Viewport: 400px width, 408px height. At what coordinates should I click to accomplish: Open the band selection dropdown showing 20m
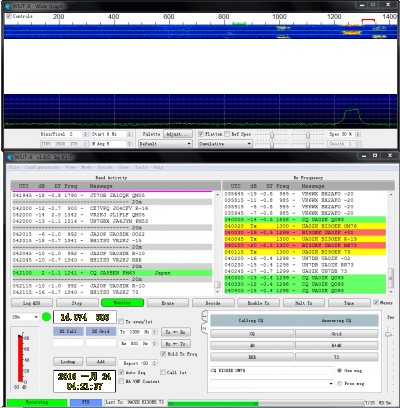point(25,317)
